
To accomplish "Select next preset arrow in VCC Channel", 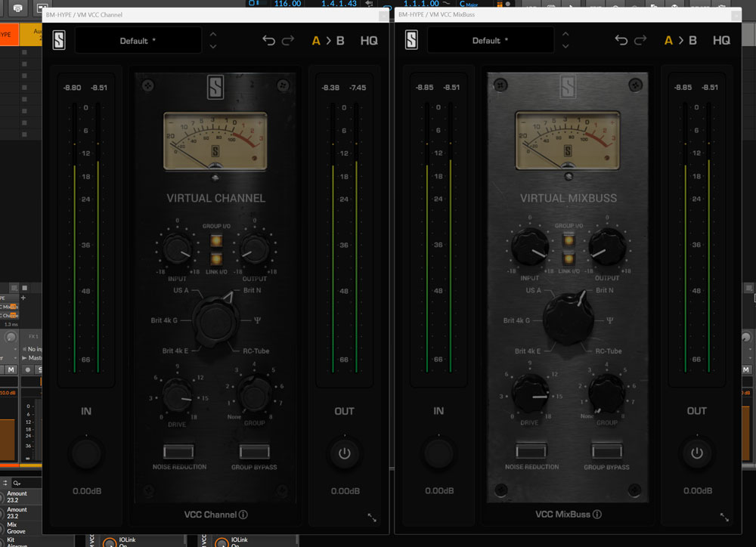I will [213, 47].
